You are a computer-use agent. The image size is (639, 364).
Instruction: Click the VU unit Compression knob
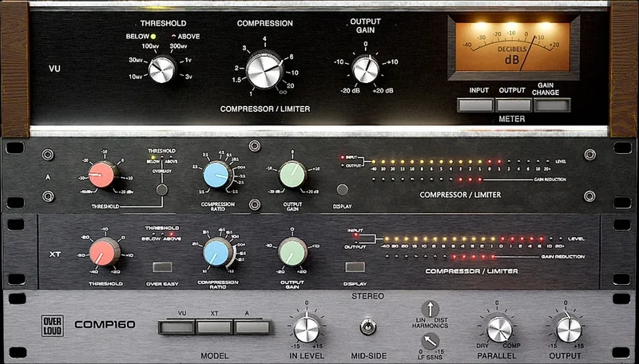[x=264, y=70]
